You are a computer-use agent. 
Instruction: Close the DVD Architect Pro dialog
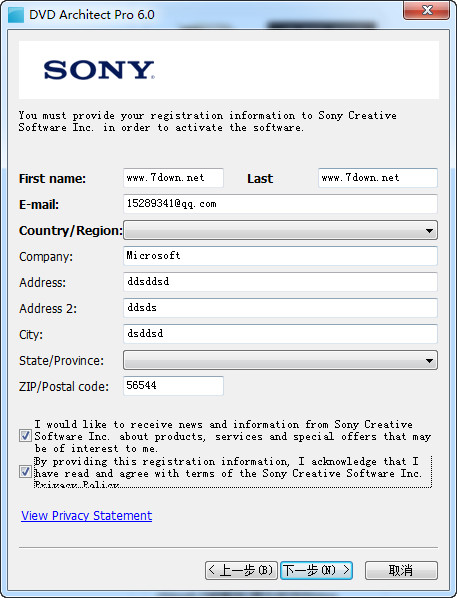pos(426,10)
